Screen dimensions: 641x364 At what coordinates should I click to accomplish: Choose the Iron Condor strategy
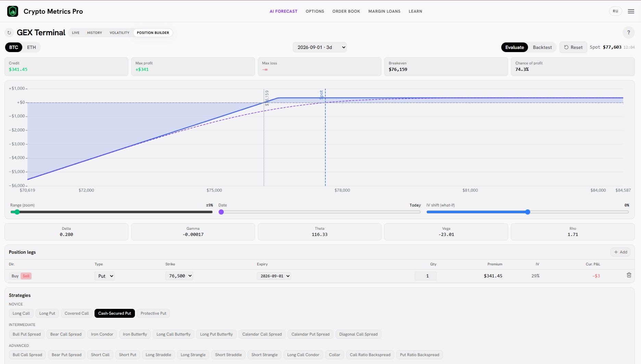[x=102, y=334]
